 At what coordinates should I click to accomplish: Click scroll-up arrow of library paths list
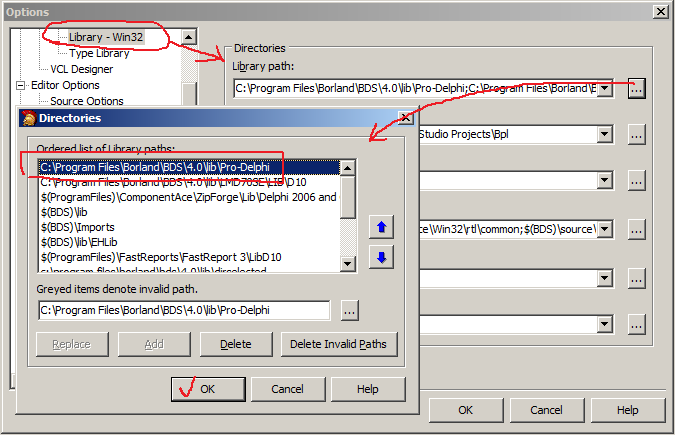point(347,168)
